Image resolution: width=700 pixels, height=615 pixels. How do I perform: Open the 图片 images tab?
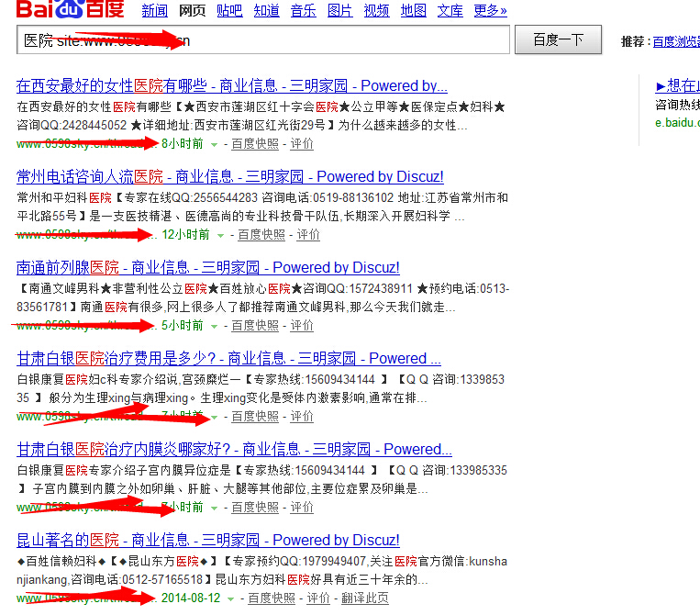(x=339, y=11)
